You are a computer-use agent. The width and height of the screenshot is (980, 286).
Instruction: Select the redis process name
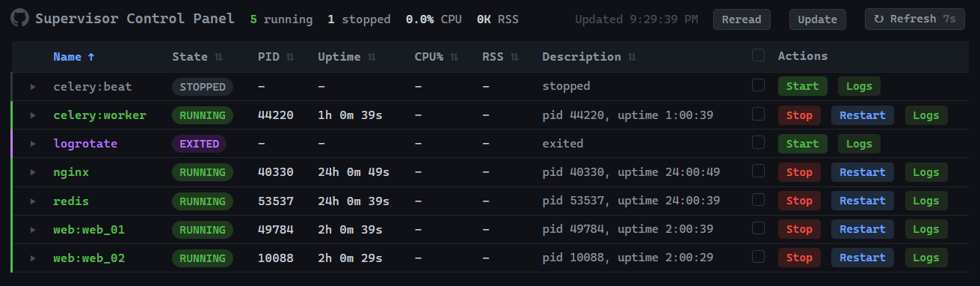(x=71, y=201)
